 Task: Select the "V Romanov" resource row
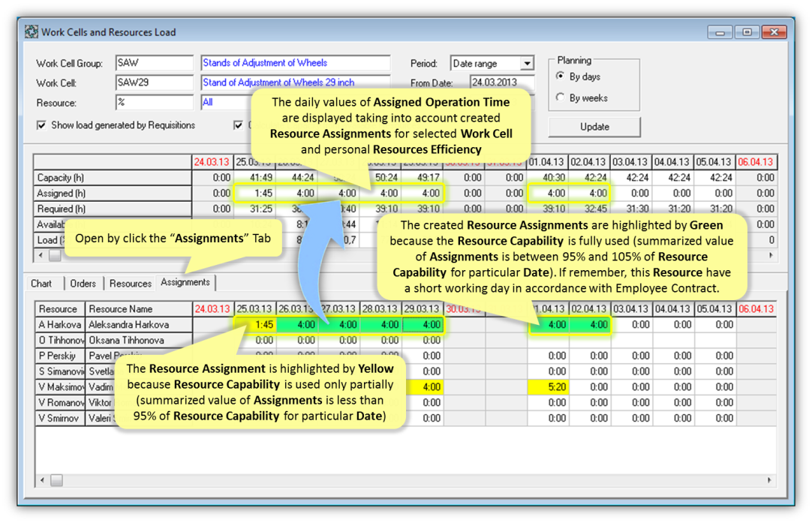(60, 402)
